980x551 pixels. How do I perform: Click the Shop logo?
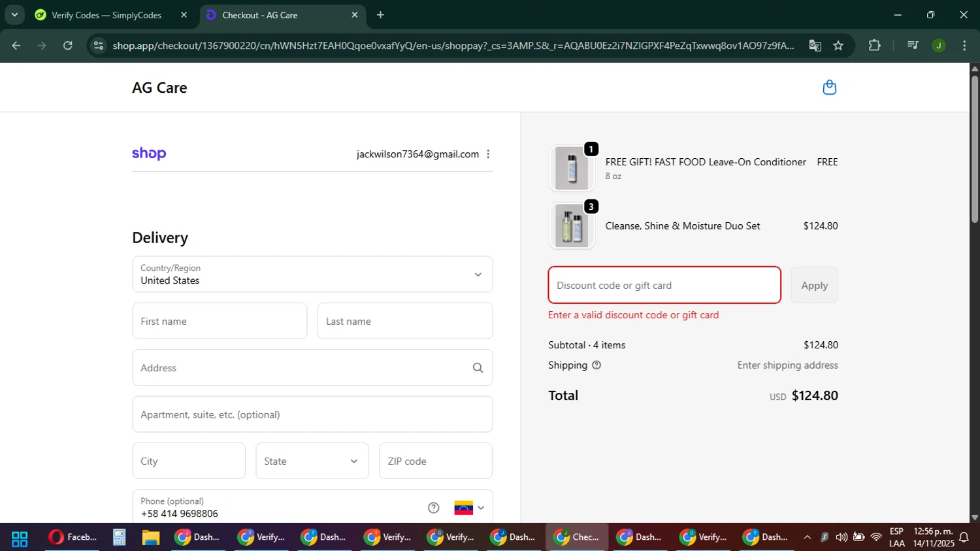pyautogui.click(x=149, y=154)
